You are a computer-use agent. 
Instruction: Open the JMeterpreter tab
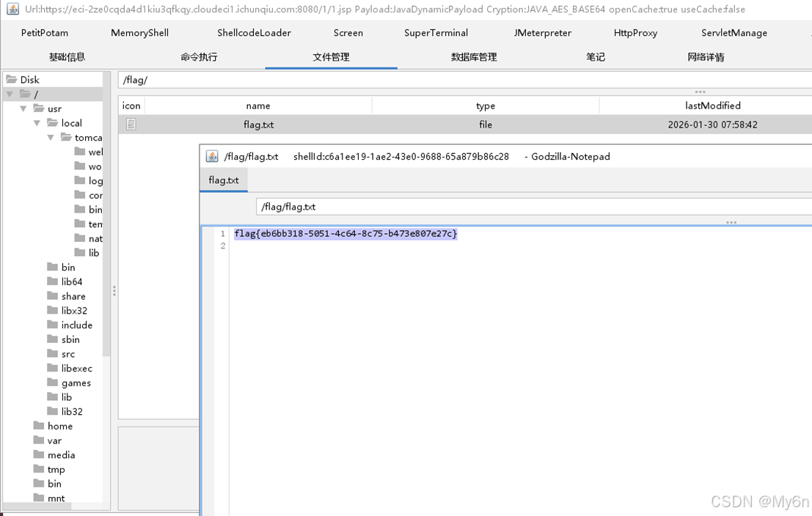543,32
